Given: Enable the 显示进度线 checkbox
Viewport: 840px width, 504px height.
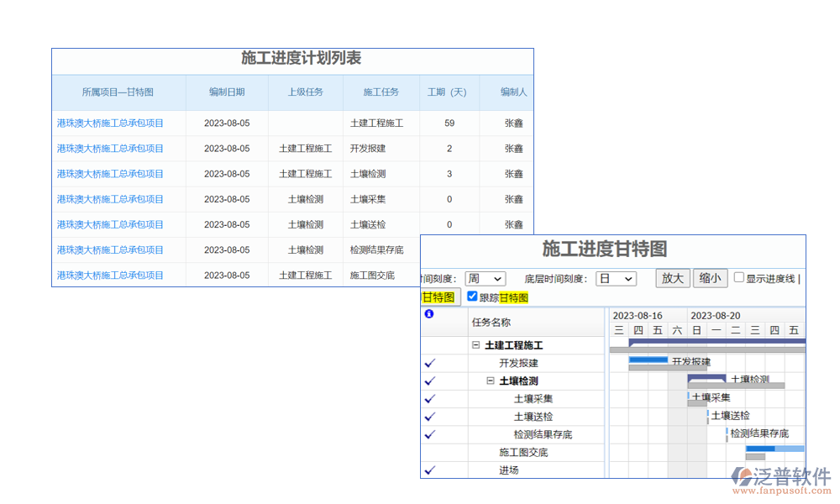Looking at the screenshot, I should click(739, 278).
